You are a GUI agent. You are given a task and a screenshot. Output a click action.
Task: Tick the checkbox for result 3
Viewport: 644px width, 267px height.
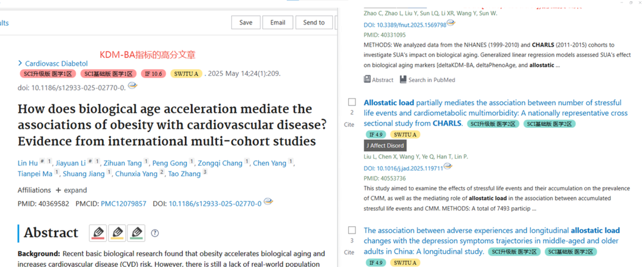tap(352, 230)
